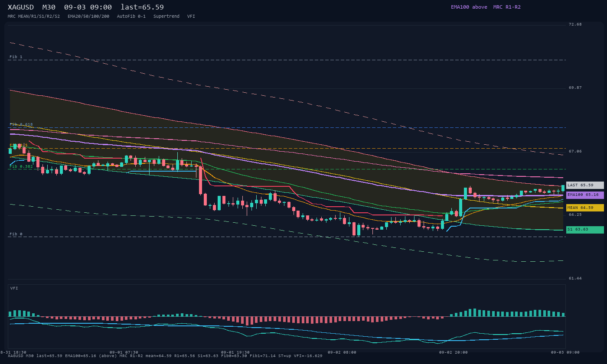Screen dimensions: 607x364
Task: Click the 'Fib 0' level label
Action: point(16,234)
